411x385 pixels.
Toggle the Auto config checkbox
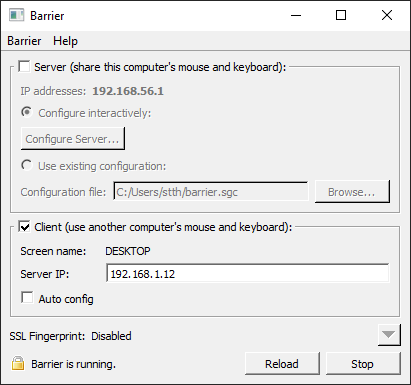(x=27, y=298)
